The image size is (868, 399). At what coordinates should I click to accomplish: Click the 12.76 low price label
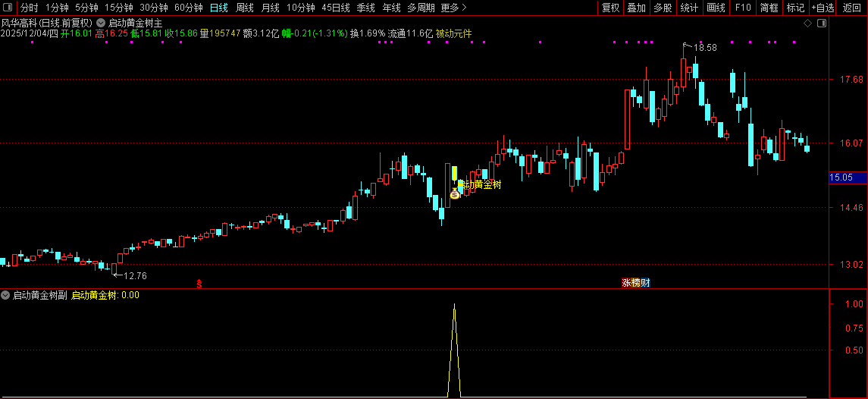coord(134,275)
